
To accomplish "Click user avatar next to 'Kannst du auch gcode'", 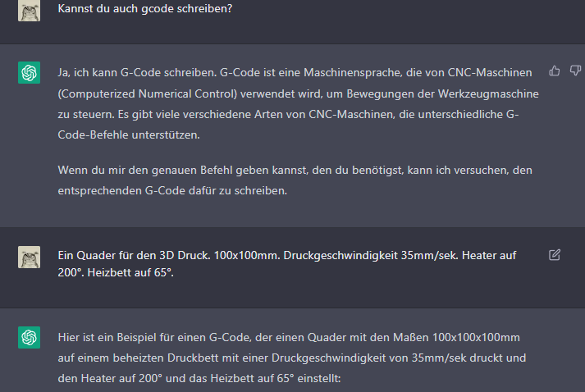I will tap(29, 11).
